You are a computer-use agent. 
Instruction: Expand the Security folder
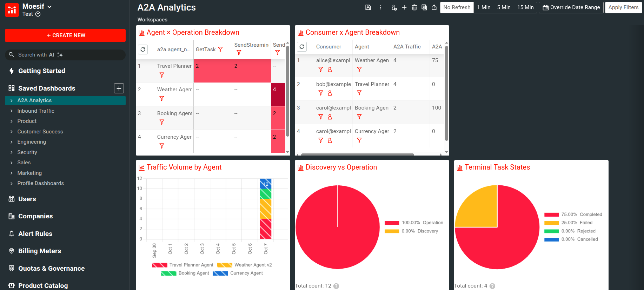pos(12,152)
